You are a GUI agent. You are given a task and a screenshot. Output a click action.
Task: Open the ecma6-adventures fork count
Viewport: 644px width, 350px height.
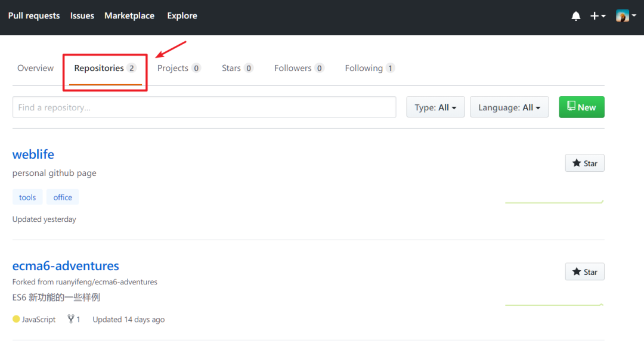[x=74, y=319]
